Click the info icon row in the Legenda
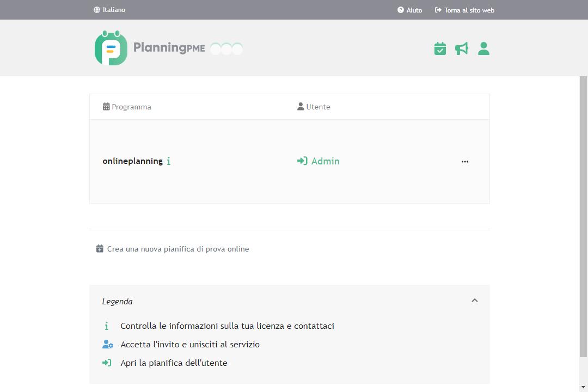The height and width of the screenshot is (392, 588). [x=106, y=326]
